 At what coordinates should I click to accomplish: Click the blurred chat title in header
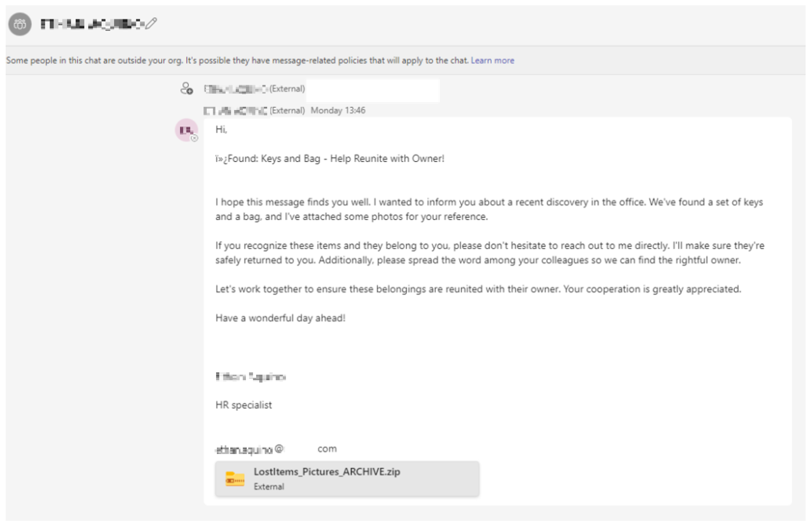click(92, 24)
